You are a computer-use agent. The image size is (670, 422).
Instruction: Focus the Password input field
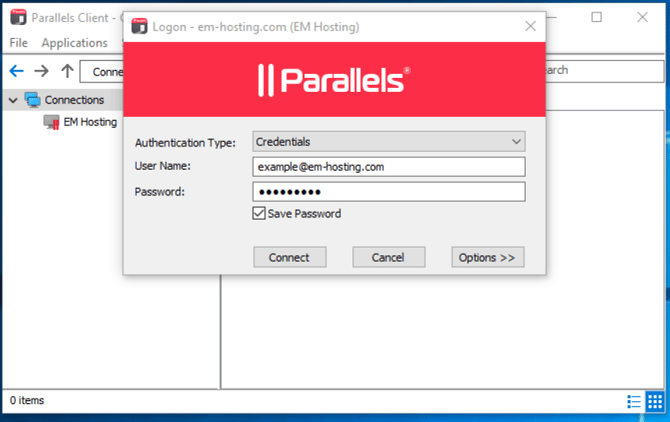pyautogui.click(x=389, y=192)
